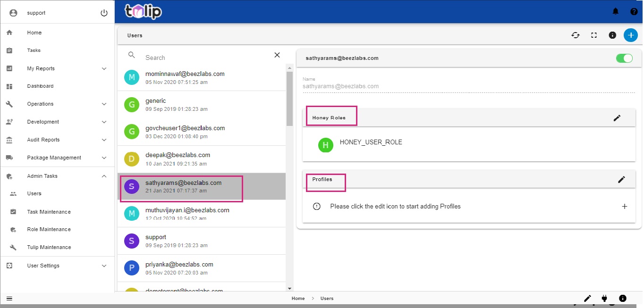Toggle the hamburger menu at bottom left
Screen dimensions: 644x308
tap(9, 299)
